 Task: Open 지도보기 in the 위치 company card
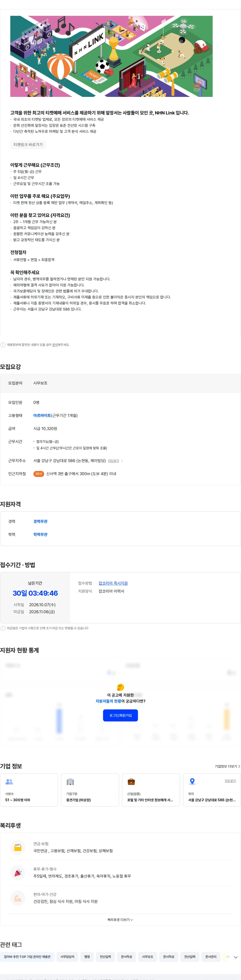(230, 781)
